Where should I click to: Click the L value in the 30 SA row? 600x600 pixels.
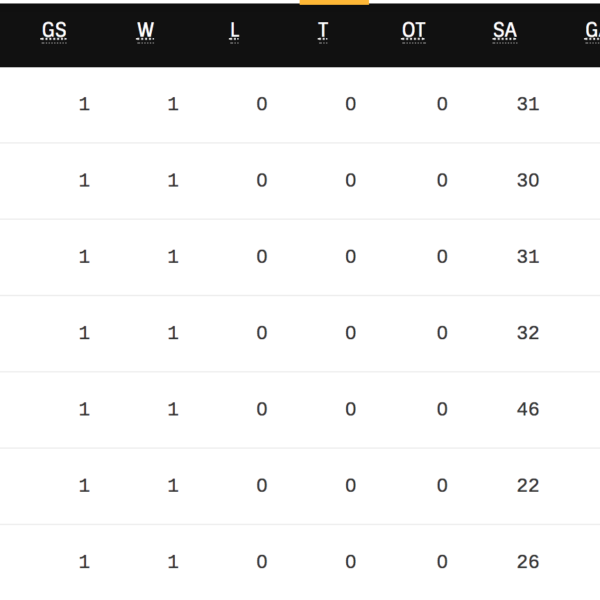(262, 180)
